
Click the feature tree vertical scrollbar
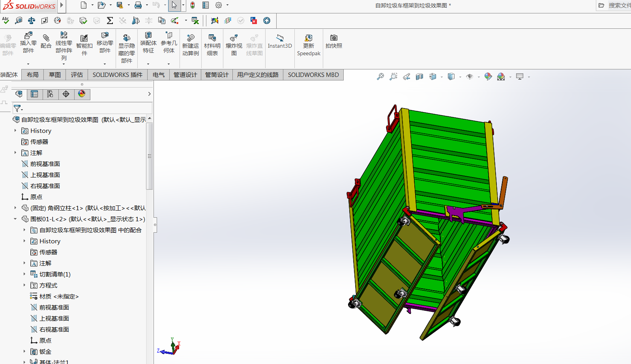pos(150,156)
